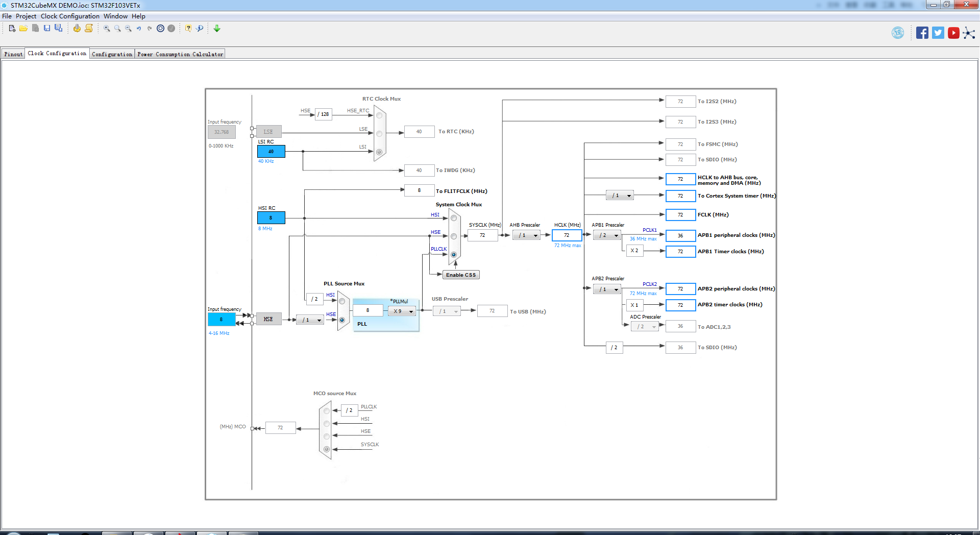
Task: Click the New Project toolbar icon
Action: [x=12, y=29]
